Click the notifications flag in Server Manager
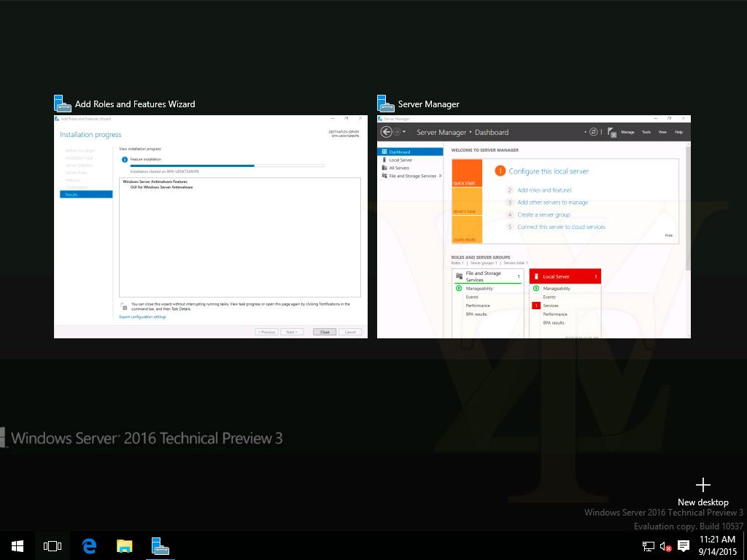 [610, 132]
